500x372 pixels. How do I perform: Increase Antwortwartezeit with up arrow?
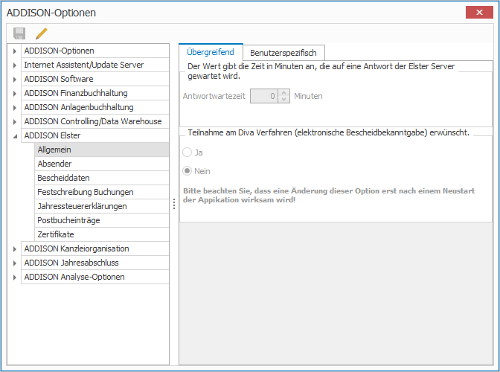[284, 93]
